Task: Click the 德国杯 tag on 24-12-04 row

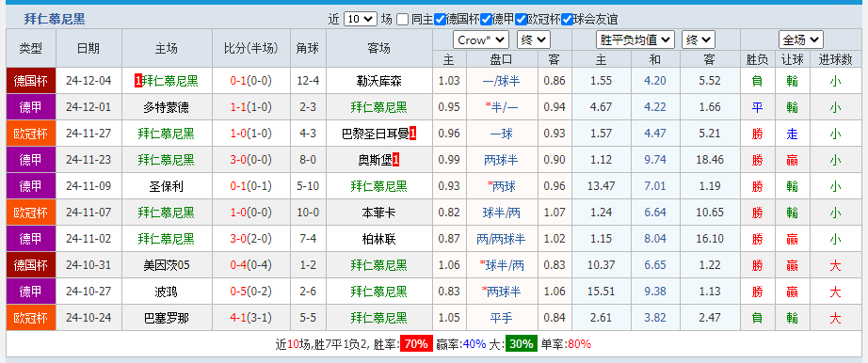Action: tap(31, 81)
